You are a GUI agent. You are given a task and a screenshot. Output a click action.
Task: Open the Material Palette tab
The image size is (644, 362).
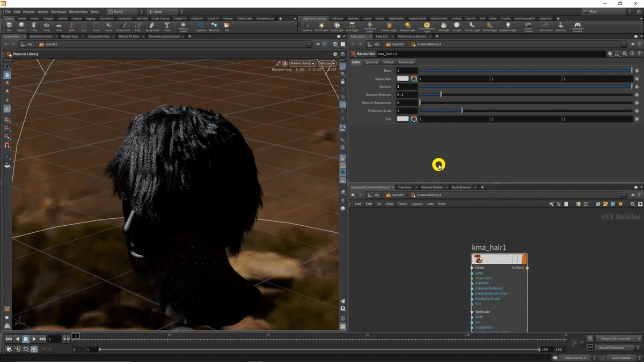(431, 187)
